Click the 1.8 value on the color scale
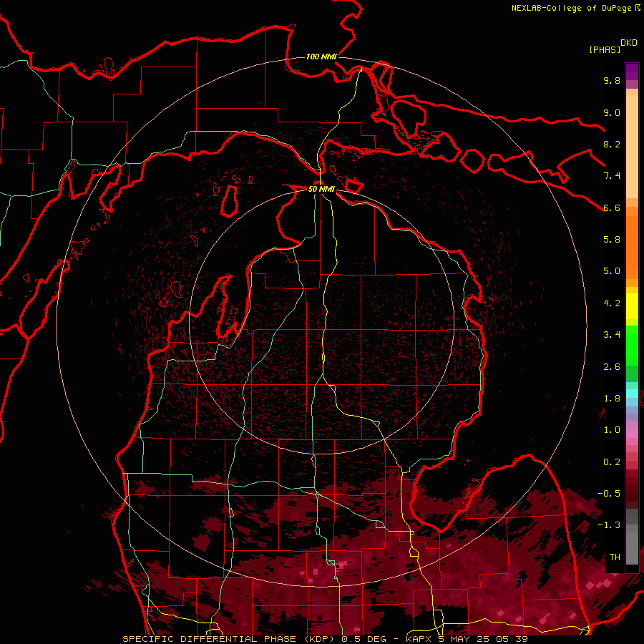The image size is (644, 644). 612,399
